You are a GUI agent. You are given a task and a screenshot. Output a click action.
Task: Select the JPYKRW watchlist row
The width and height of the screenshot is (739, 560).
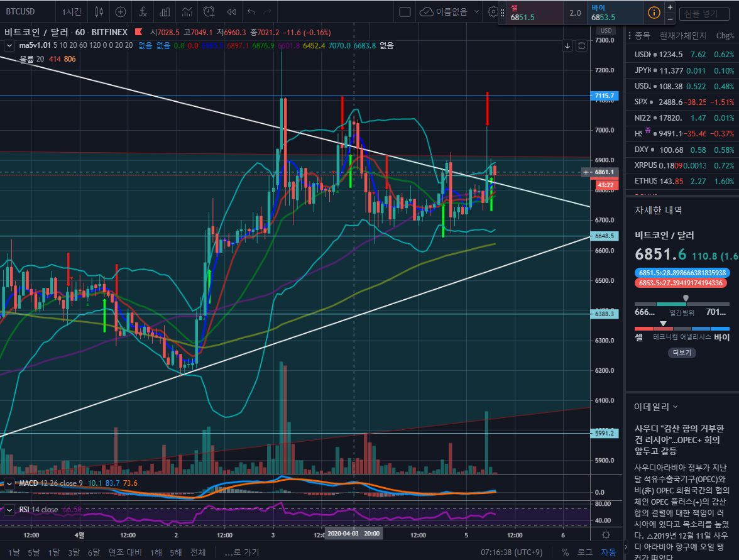[x=682, y=70]
